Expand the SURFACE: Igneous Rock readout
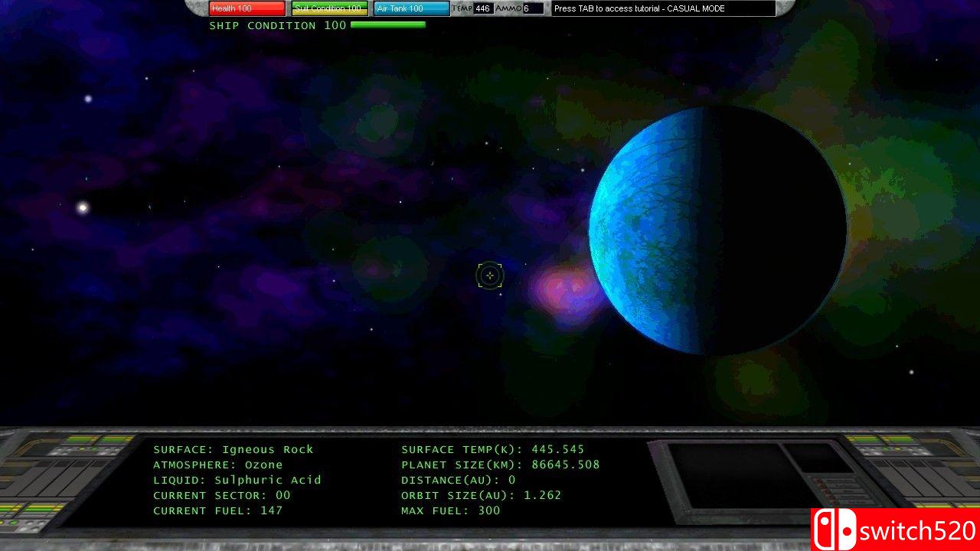Image resolution: width=980 pixels, height=551 pixels. click(232, 449)
